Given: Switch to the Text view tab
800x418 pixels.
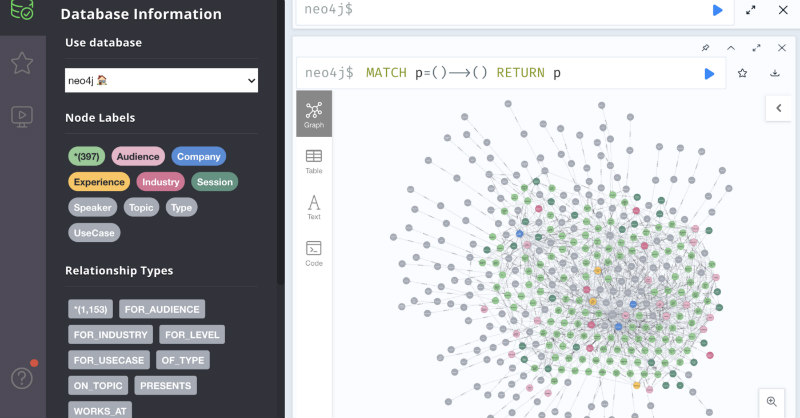Looking at the screenshot, I should pyautogui.click(x=314, y=207).
